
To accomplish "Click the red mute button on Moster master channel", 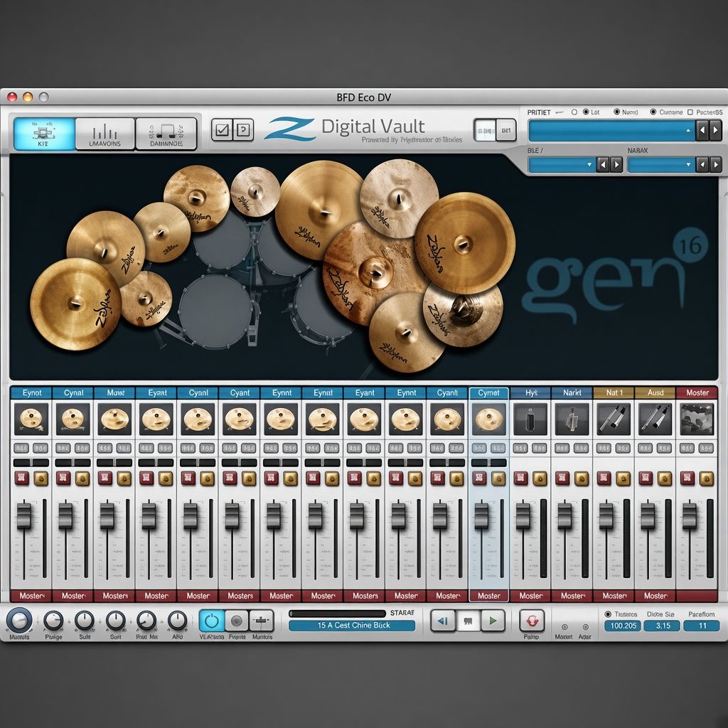I will pyautogui.click(x=687, y=478).
